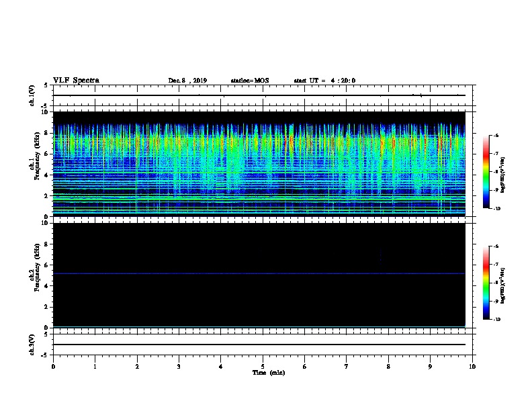Click the "ch.3(V)" axis label
This screenshot has width=532, height=411.
[x=32, y=345]
